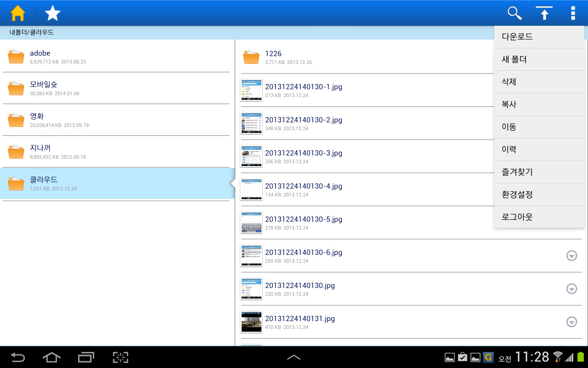Tap thumbnail of 20131224140130-3.jpg
The height and width of the screenshot is (368, 588).
(x=251, y=156)
